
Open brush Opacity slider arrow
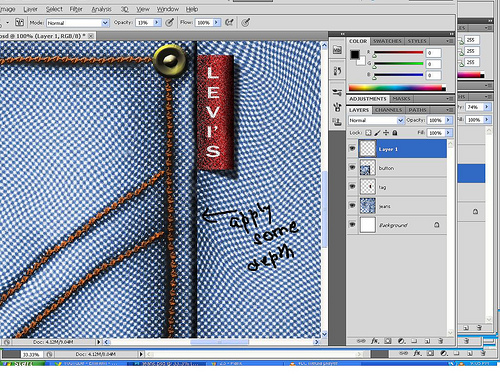157,23
